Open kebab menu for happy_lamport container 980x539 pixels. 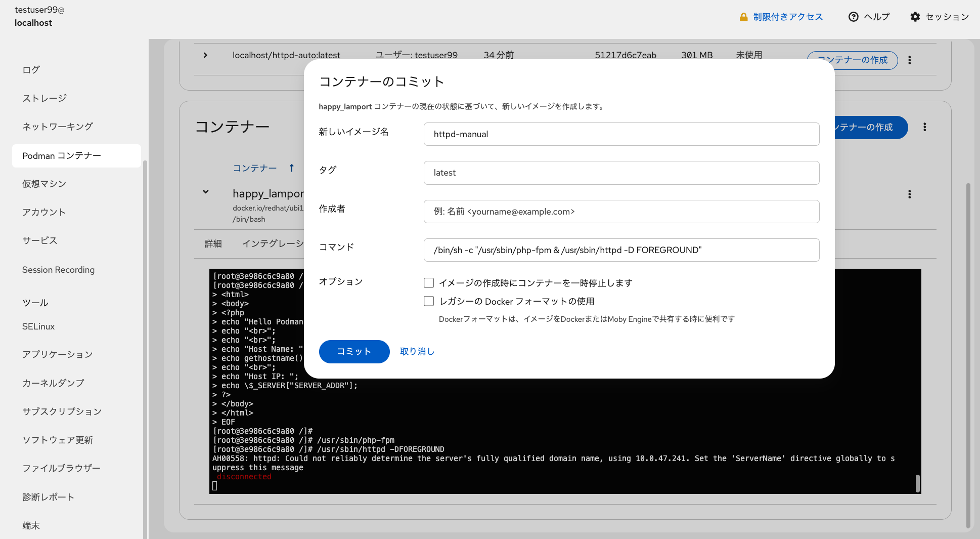click(909, 194)
